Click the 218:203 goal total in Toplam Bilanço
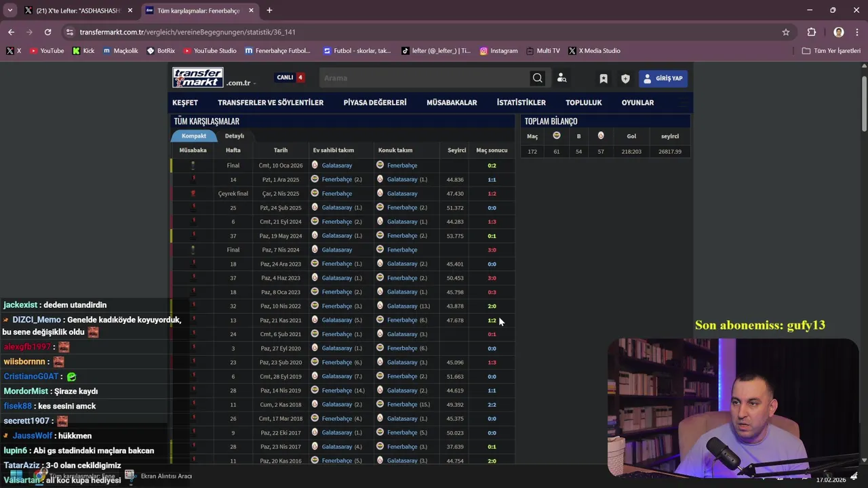Screen dimensions: 868x488 [631, 152]
